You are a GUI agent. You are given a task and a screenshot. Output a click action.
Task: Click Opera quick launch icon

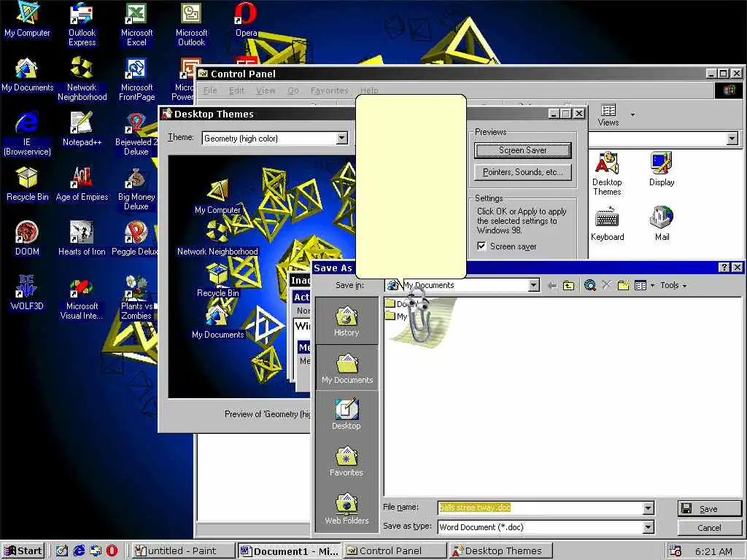tap(112, 551)
